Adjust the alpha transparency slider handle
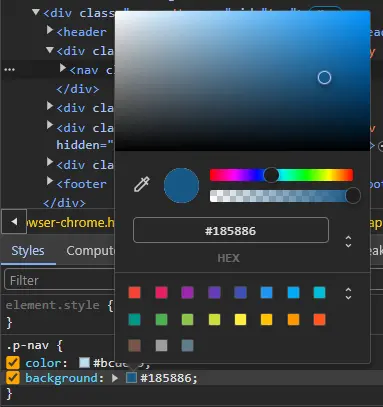383x407 pixels. [x=353, y=195]
